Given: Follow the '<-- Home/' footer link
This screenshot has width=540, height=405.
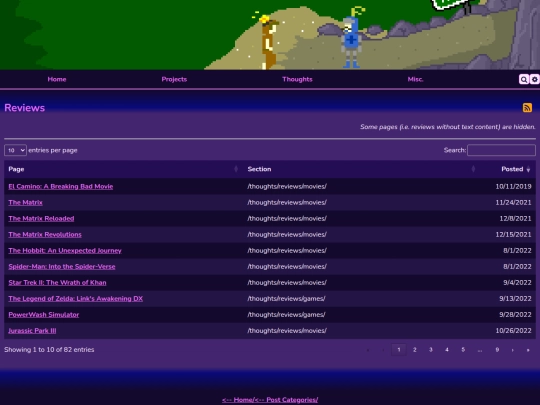Looking at the screenshot, I should tap(238, 400).
